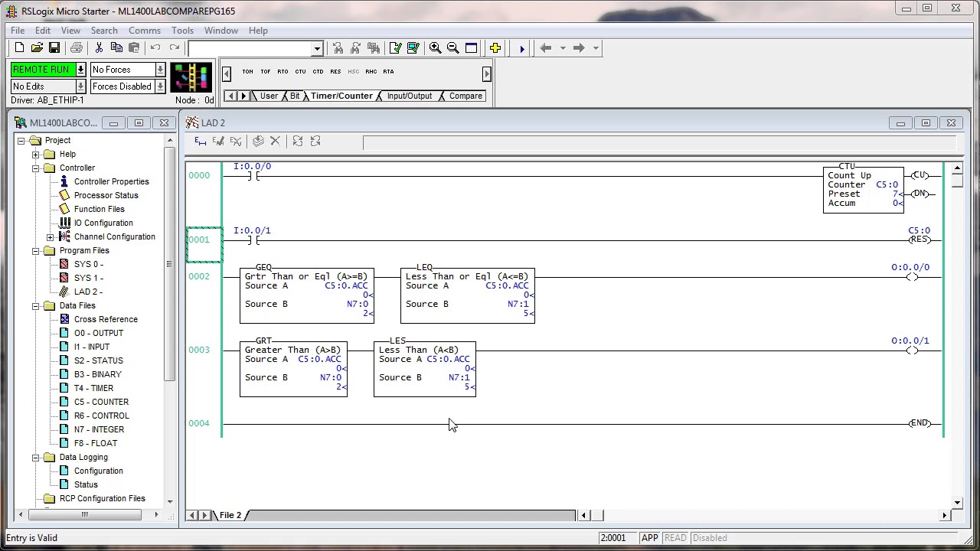Click the Copy icon

tap(116, 48)
